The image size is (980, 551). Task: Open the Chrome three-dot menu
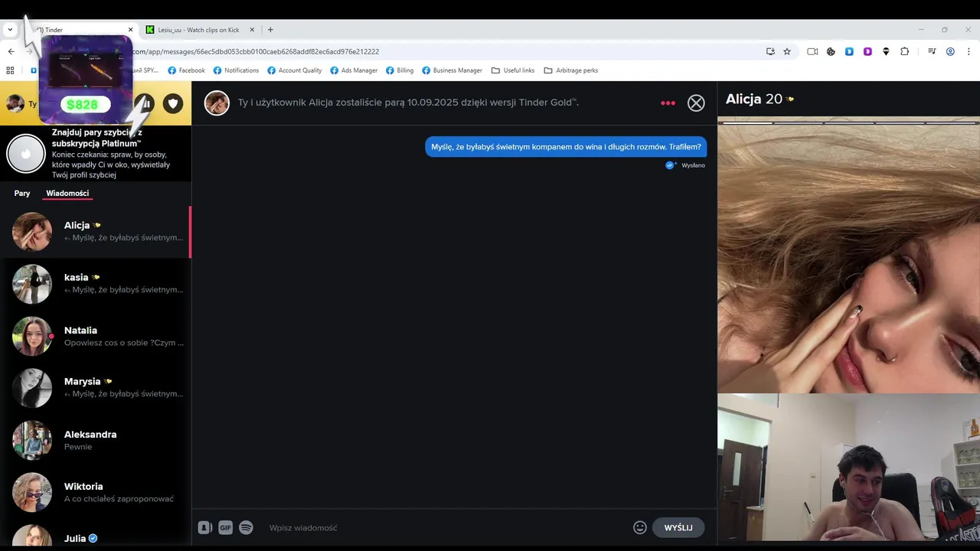click(x=969, y=51)
